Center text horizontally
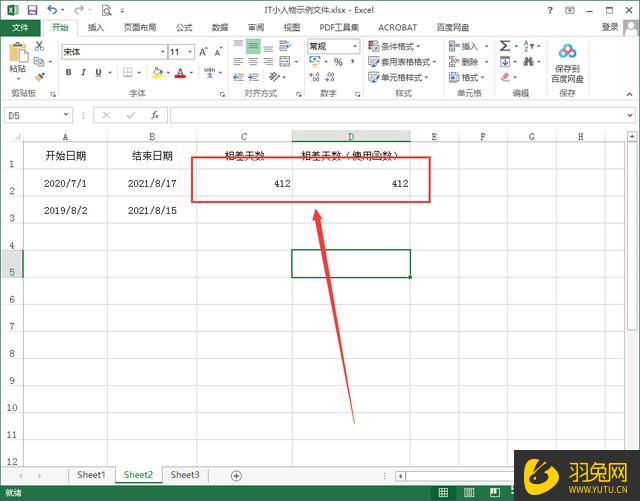 253,62
